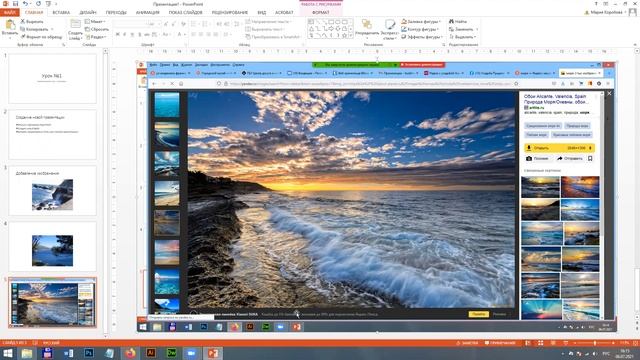
Task: Undo the last action
Action: tap(25, 4)
